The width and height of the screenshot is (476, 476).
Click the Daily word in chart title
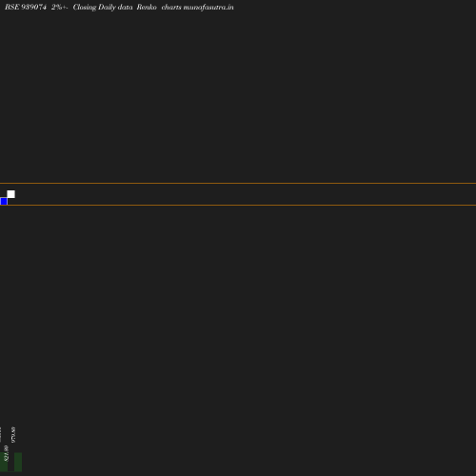click(x=107, y=7)
